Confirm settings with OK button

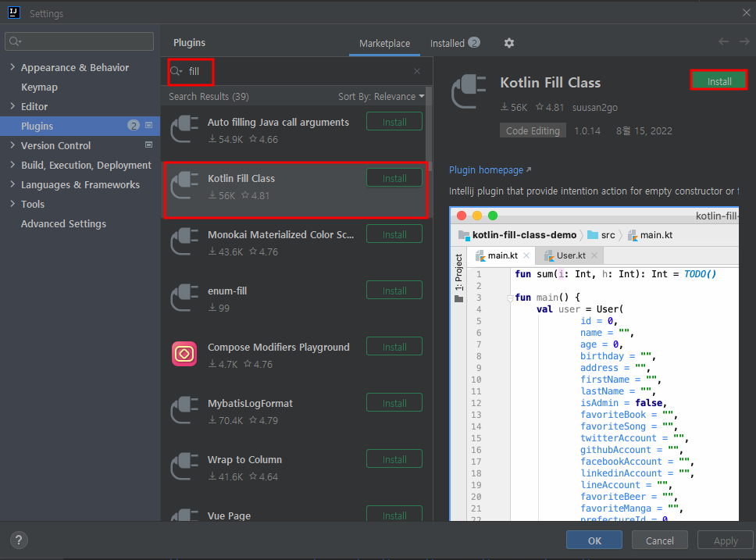594,540
